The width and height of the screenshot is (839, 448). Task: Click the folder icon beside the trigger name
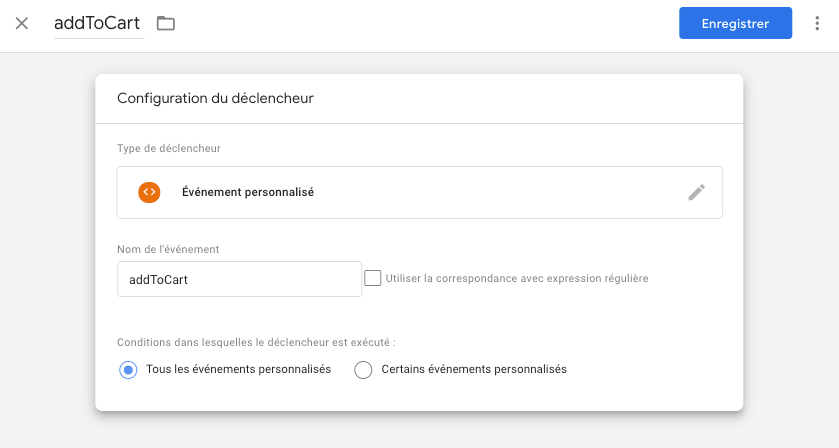166,23
